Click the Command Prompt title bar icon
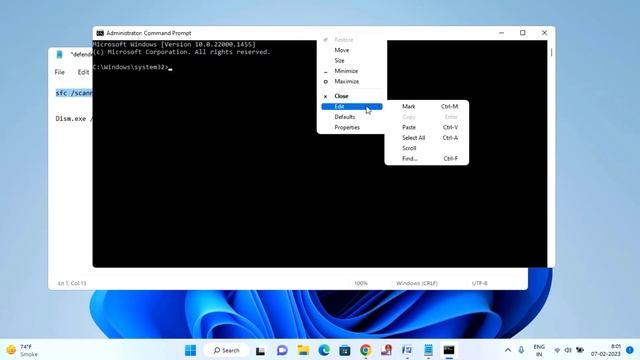Viewport: 640px width, 360px height. click(100, 33)
